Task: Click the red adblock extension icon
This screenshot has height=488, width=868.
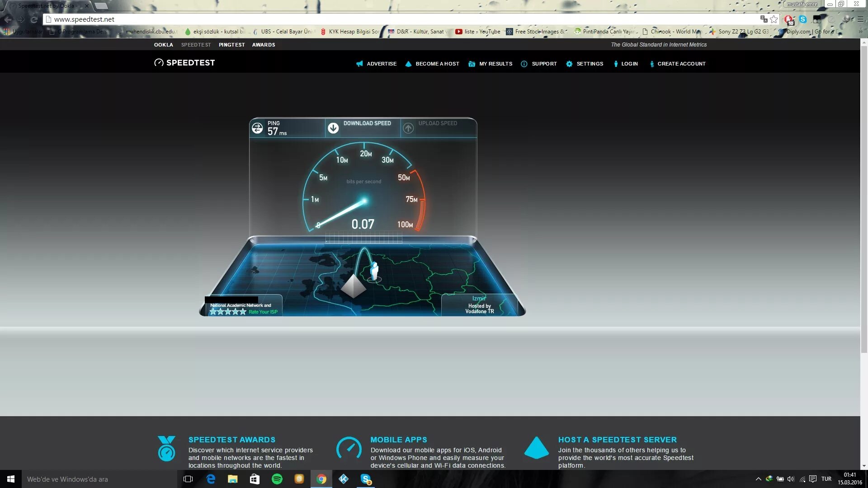Action: [x=789, y=19]
